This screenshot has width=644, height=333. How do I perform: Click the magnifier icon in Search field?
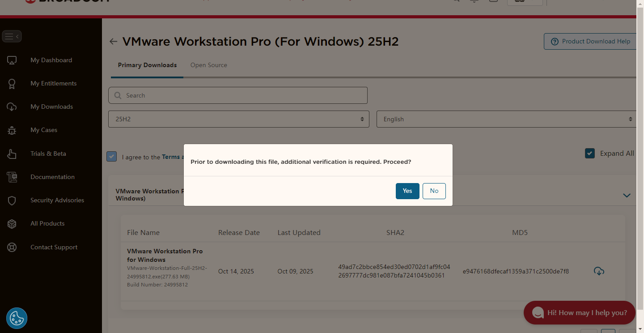click(118, 95)
